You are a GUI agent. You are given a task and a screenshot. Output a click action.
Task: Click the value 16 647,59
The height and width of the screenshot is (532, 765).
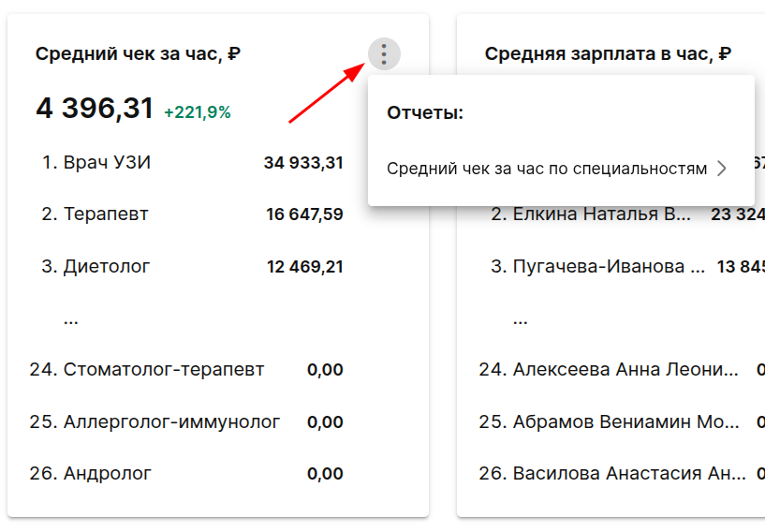(x=304, y=214)
